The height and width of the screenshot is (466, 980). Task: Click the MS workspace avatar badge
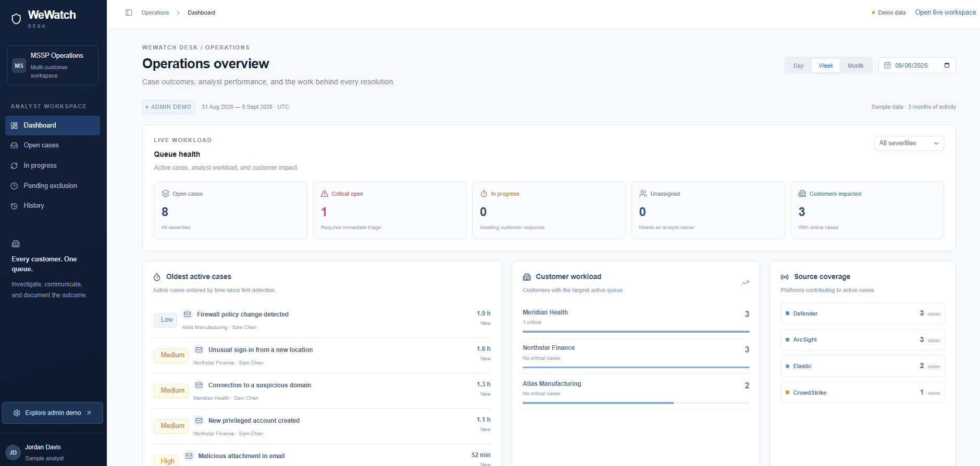click(x=19, y=66)
